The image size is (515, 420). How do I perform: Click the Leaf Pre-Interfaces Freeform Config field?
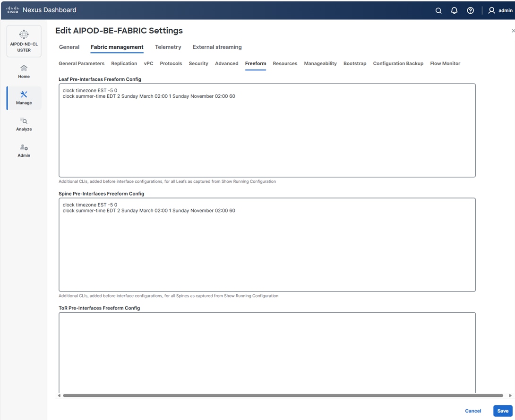point(267,130)
